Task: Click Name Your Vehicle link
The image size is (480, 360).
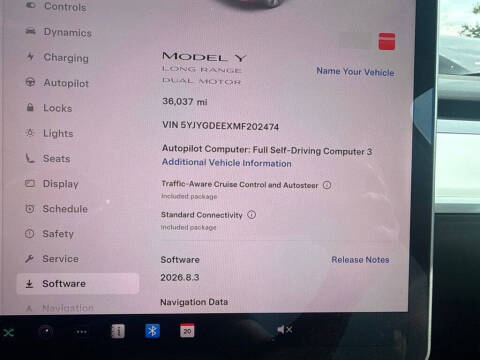Action: pyautogui.click(x=355, y=72)
